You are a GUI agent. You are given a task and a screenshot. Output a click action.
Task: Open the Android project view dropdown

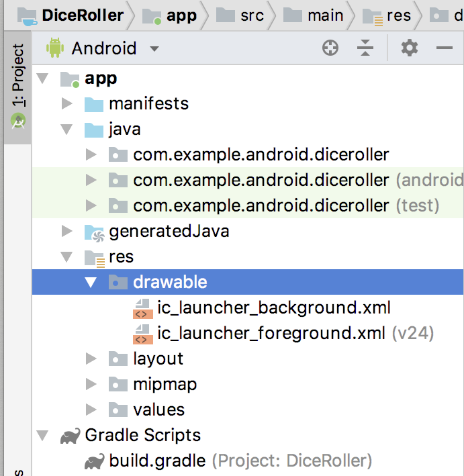[154, 49]
